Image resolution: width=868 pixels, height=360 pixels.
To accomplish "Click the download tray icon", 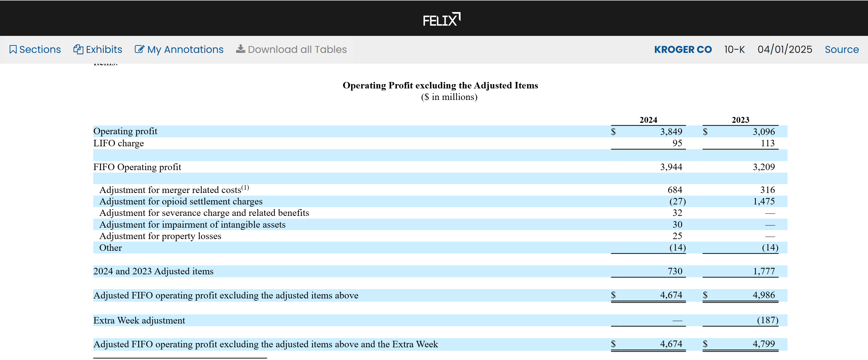I will pyautogui.click(x=240, y=49).
